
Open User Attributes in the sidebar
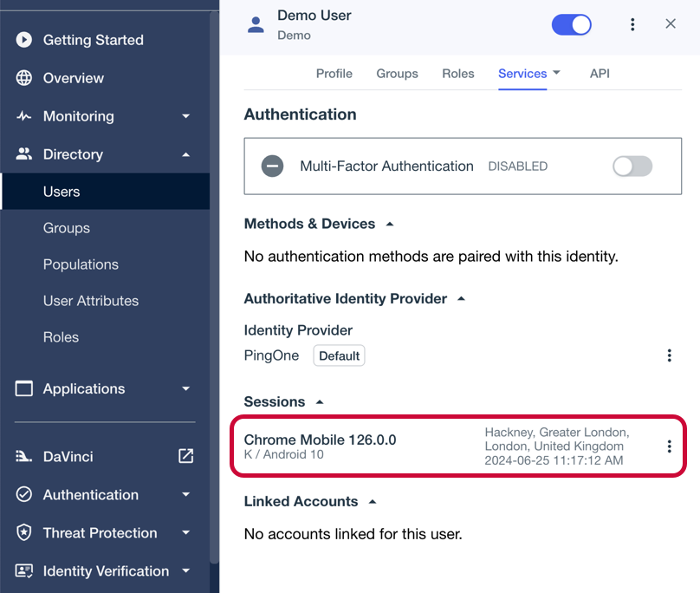91,301
